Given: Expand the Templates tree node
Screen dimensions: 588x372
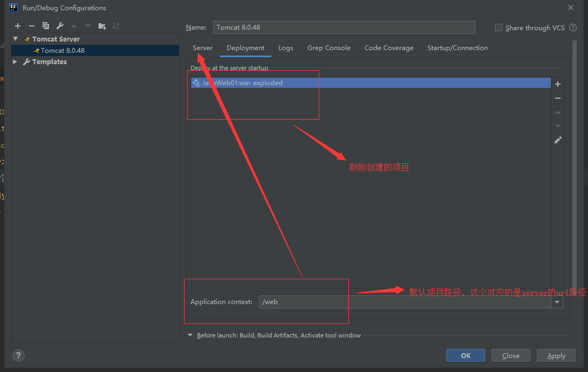Looking at the screenshot, I should click(x=15, y=61).
